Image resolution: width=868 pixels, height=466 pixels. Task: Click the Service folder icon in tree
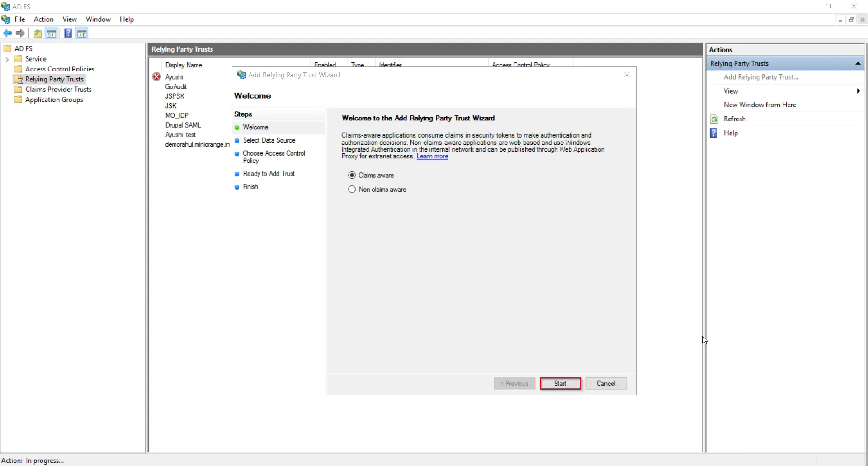pos(18,59)
